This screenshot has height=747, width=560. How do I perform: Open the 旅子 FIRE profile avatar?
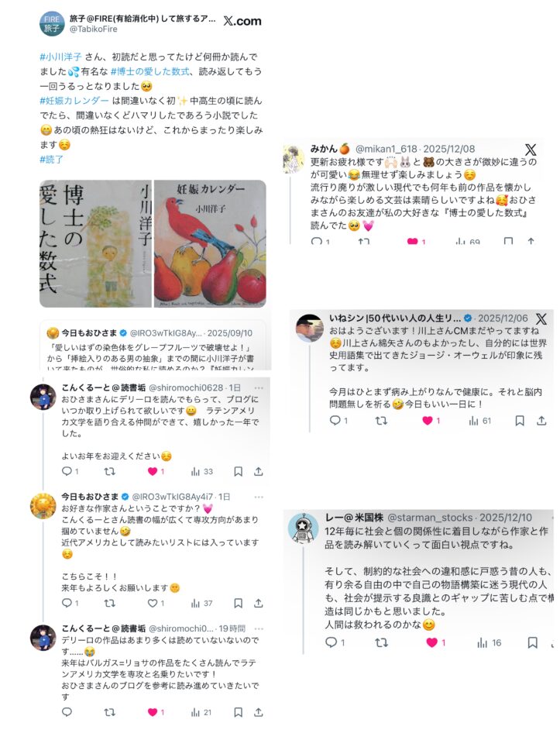click(52, 23)
